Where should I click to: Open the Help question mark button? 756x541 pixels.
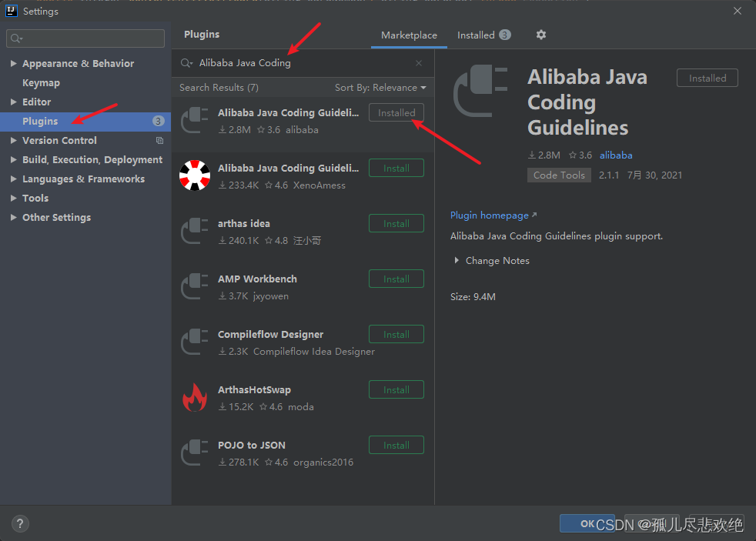coord(20,523)
